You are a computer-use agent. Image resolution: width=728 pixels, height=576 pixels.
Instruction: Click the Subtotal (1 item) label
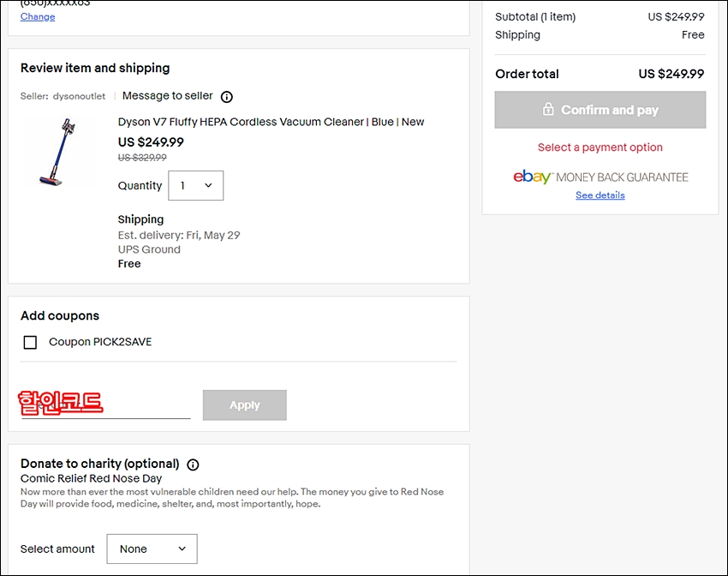click(x=535, y=17)
